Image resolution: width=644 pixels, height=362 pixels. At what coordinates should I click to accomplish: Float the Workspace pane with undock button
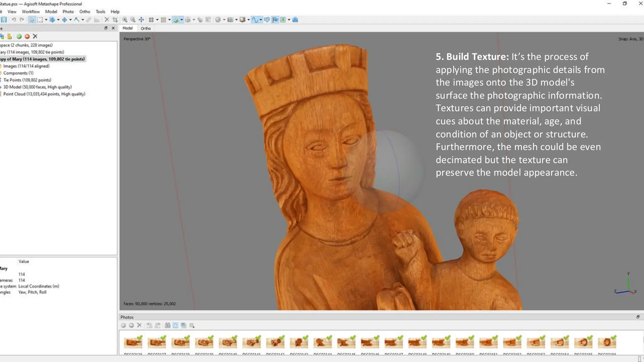pos(106,28)
